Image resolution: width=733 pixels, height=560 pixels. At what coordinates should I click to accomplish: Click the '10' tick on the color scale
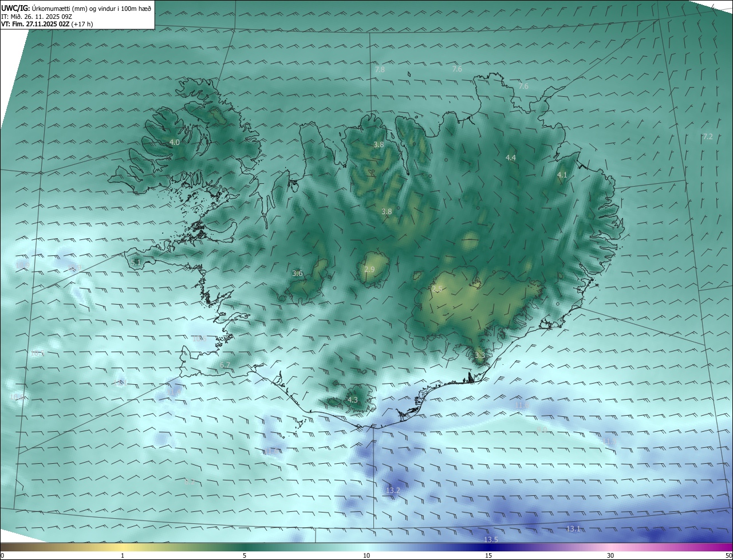366,555
